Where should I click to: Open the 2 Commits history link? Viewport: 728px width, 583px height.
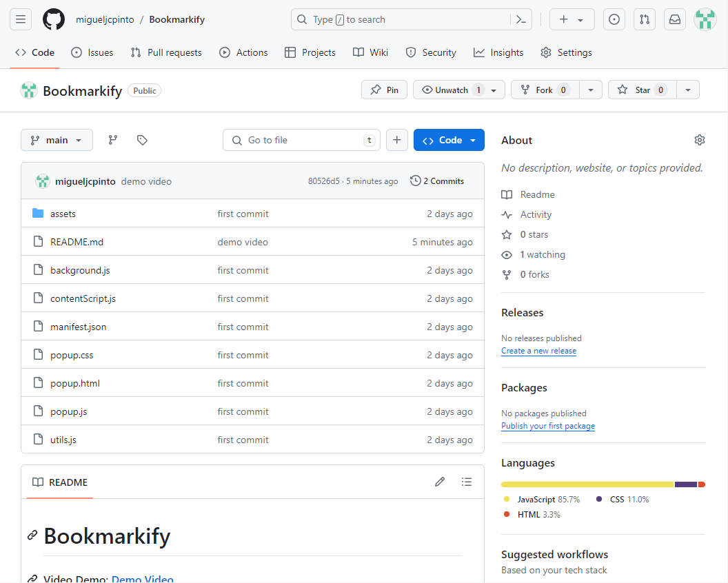(437, 181)
